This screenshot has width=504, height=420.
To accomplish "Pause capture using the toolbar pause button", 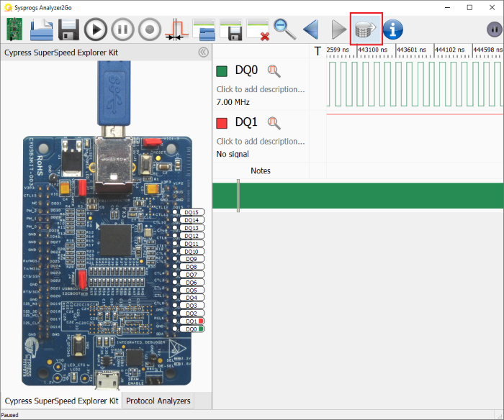I will click(x=122, y=29).
